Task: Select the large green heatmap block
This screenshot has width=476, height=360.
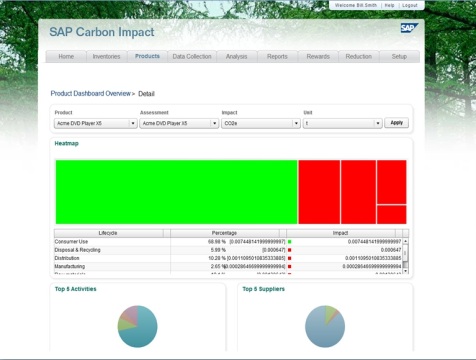Action: point(176,192)
